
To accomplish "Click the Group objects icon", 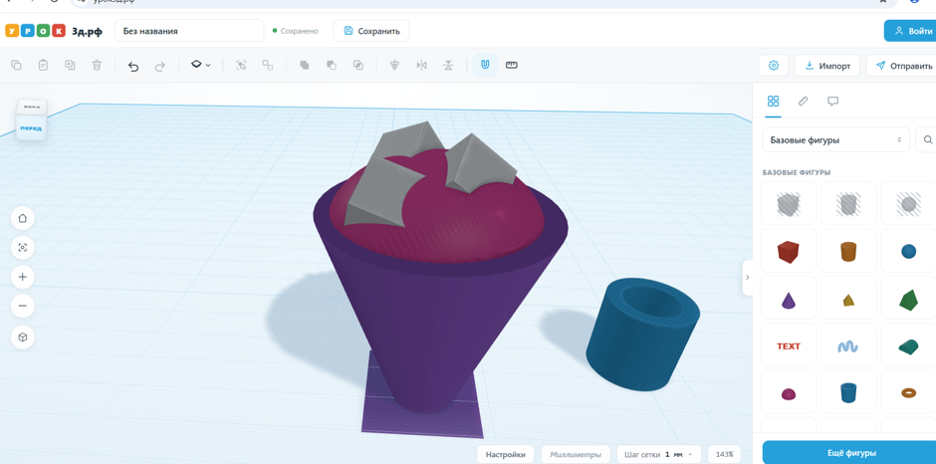I will pyautogui.click(x=241, y=65).
